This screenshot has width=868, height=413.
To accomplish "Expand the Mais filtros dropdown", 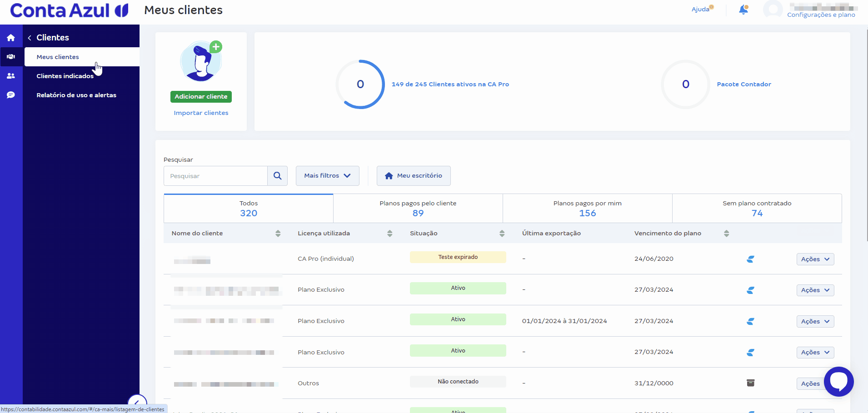I will [x=327, y=176].
